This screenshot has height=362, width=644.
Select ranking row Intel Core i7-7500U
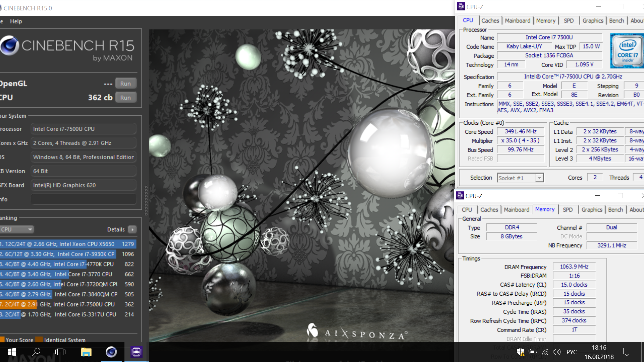(x=68, y=304)
